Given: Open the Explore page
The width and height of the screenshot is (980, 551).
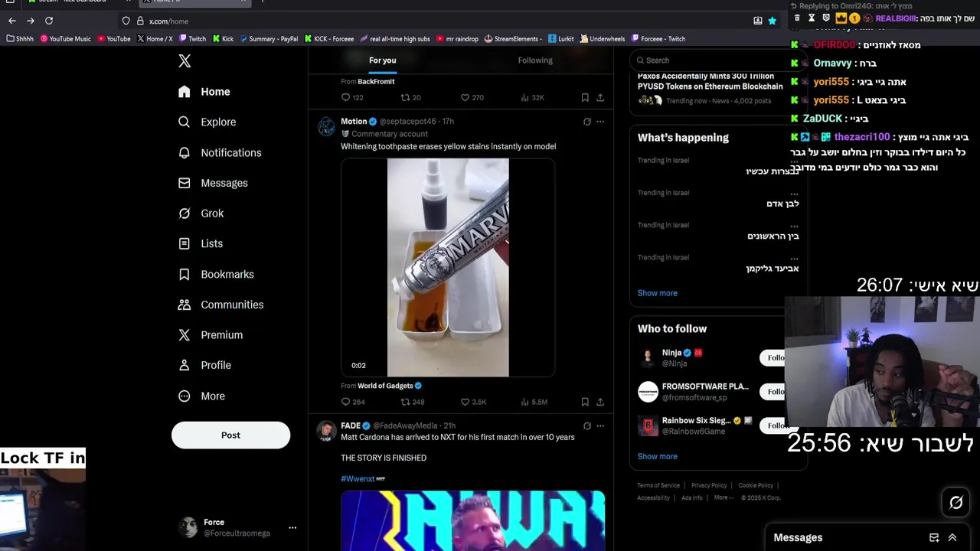Looking at the screenshot, I should 207,122.
